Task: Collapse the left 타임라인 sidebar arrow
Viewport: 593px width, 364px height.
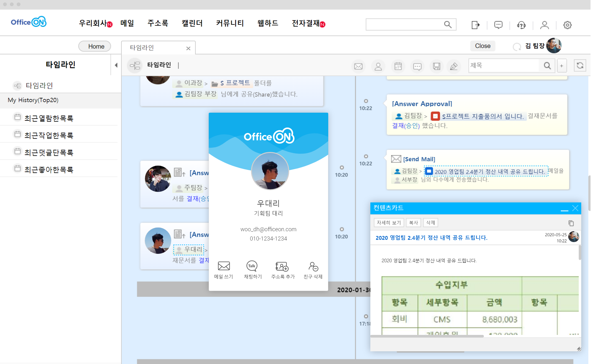Action: click(116, 65)
